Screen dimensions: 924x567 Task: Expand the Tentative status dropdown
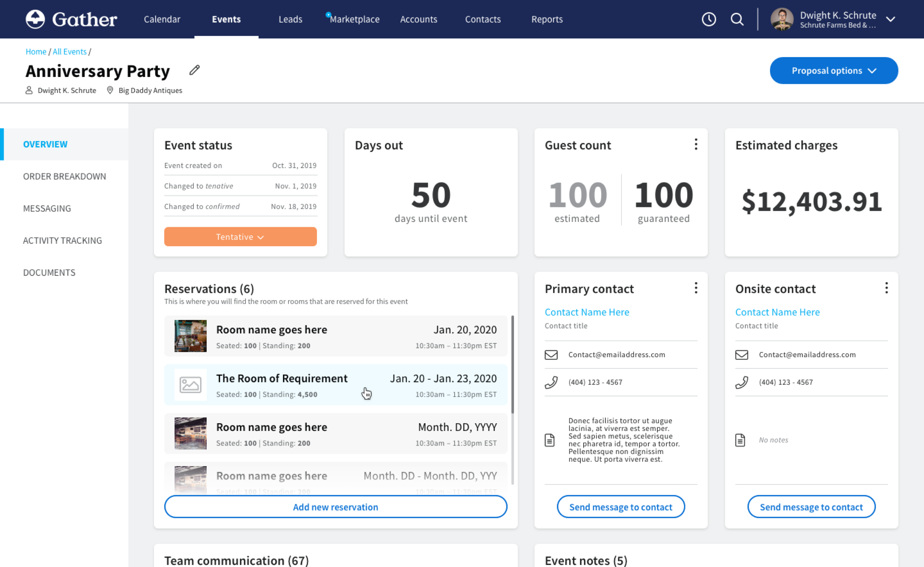(240, 237)
